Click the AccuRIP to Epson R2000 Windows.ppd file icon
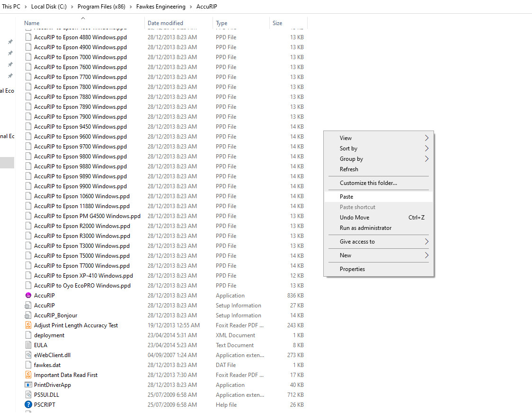 coord(28,226)
